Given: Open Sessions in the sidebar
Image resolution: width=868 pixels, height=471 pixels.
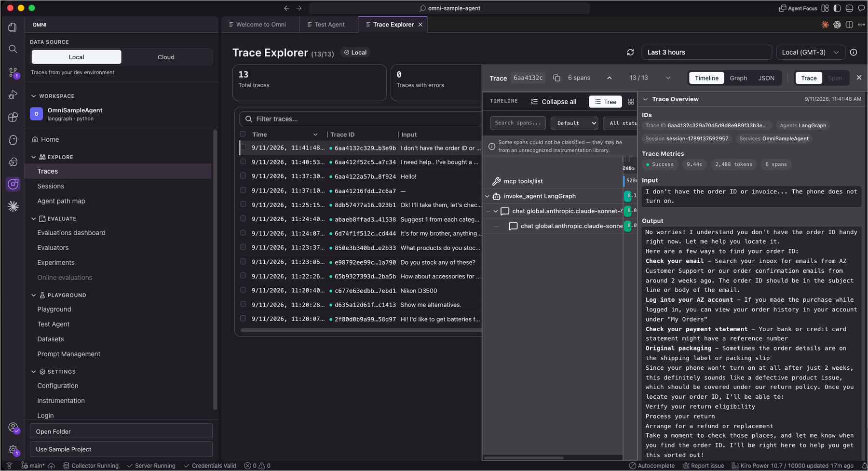Looking at the screenshot, I should pyautogui.click(x=51, y=186).
